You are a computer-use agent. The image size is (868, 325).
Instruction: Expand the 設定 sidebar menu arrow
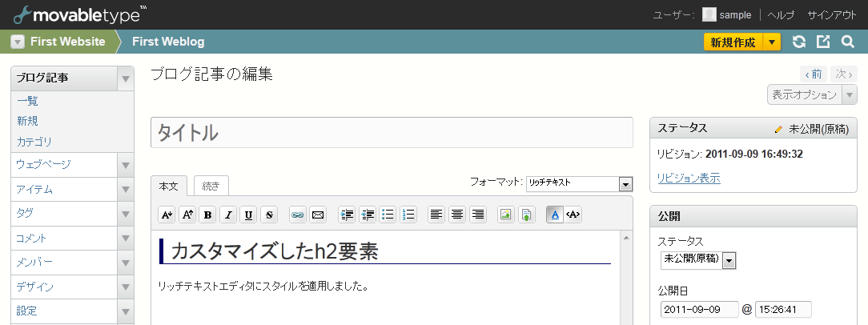point(126,311)
